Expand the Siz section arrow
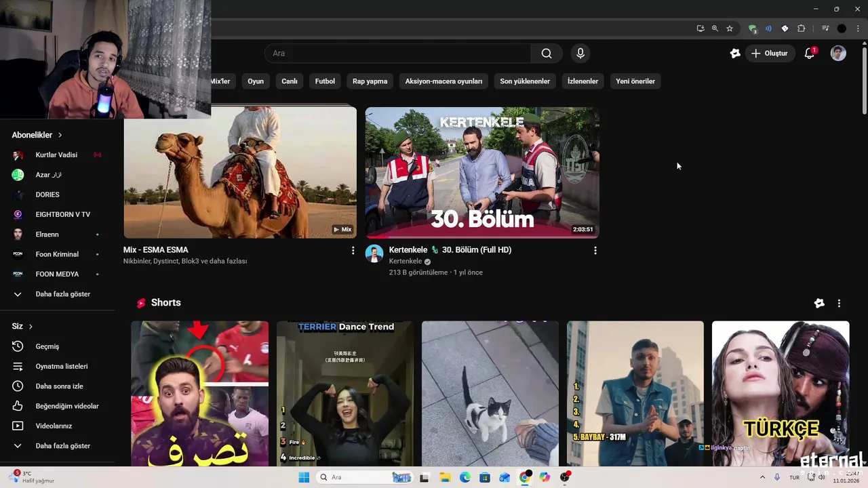 pyautogui.click(x=31, y=327)
